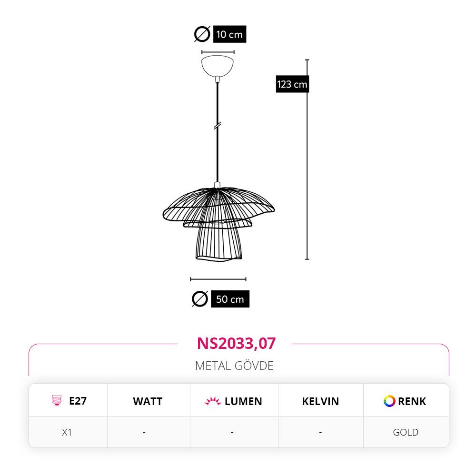The height and width of the screenshot is (476, 476).
Task: Click the X1 quantity value
Action: (x=67, y=432)
